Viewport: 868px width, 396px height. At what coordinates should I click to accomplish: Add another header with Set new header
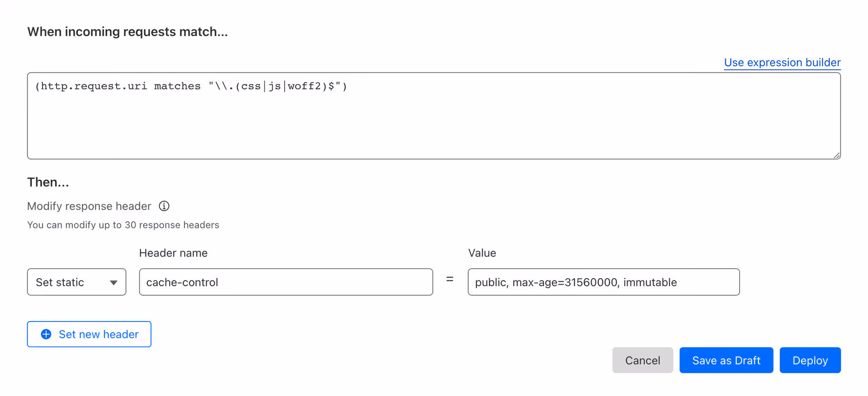coord(89,334)
